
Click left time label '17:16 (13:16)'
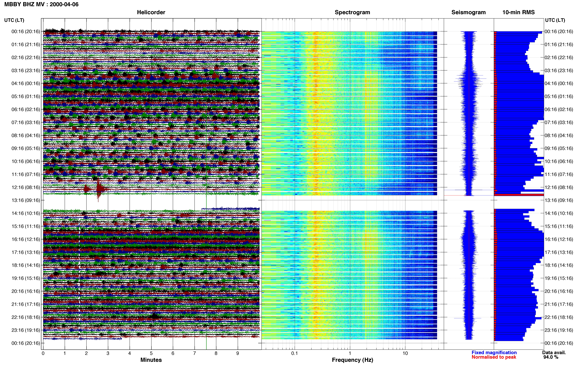pos(26,252)
